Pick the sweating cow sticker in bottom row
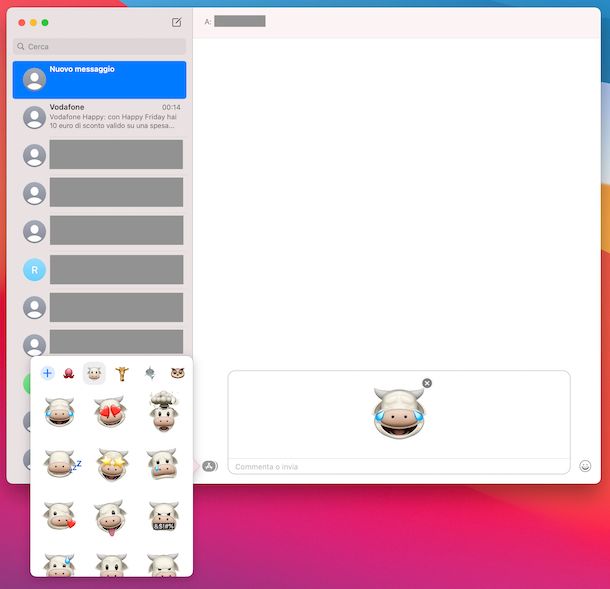 coord(59,565)
